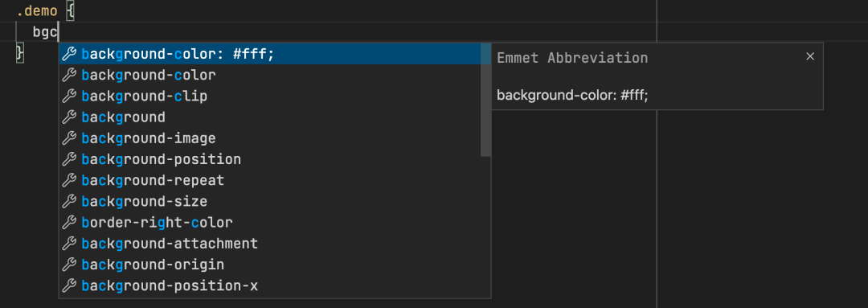Select the border-right-color suggestion

270,222
